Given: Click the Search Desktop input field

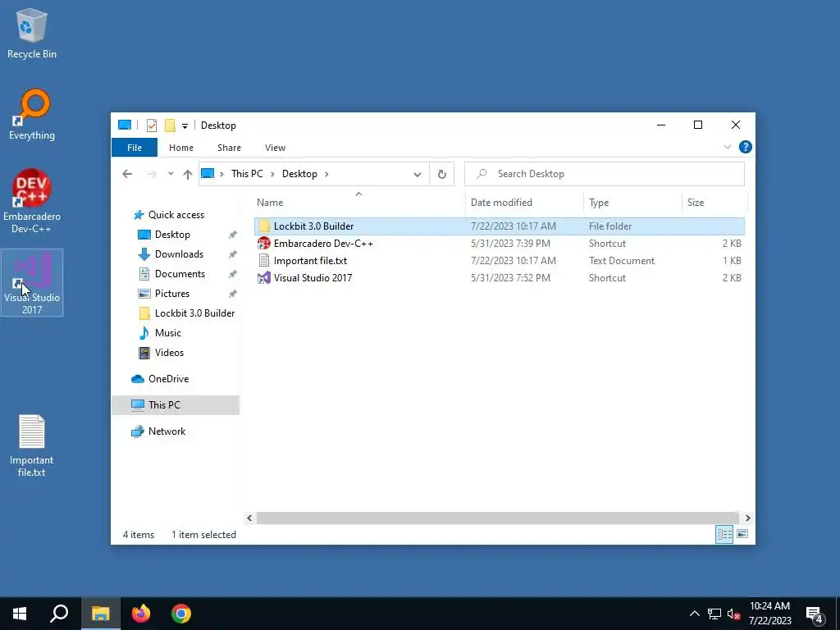Looking at the screenshot, I should 605,174.
